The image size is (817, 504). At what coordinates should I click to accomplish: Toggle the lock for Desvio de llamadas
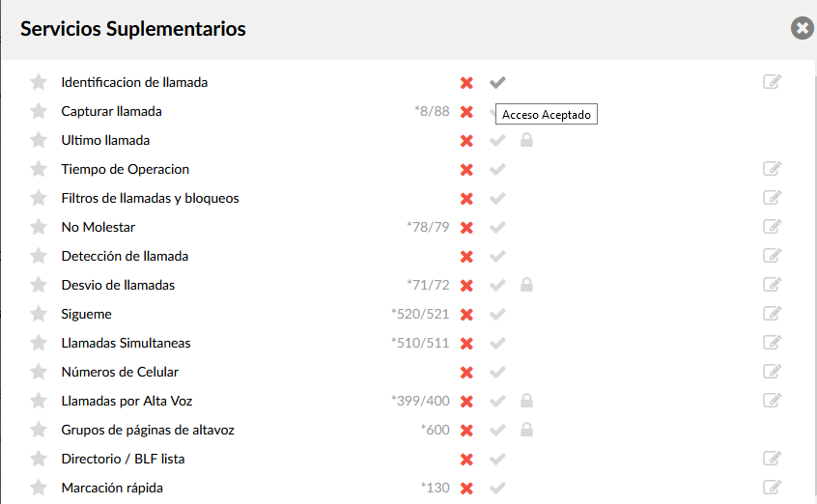pyautogui.click(x=526, y=285)
